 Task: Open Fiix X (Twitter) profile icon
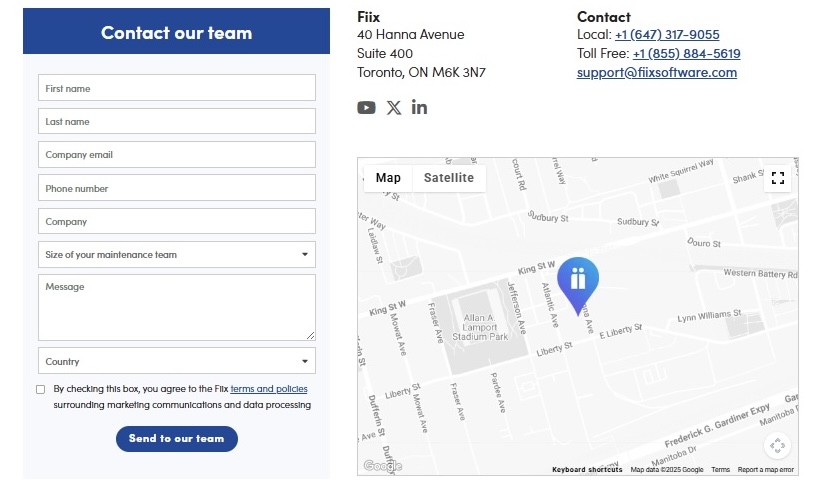point(394,107)
